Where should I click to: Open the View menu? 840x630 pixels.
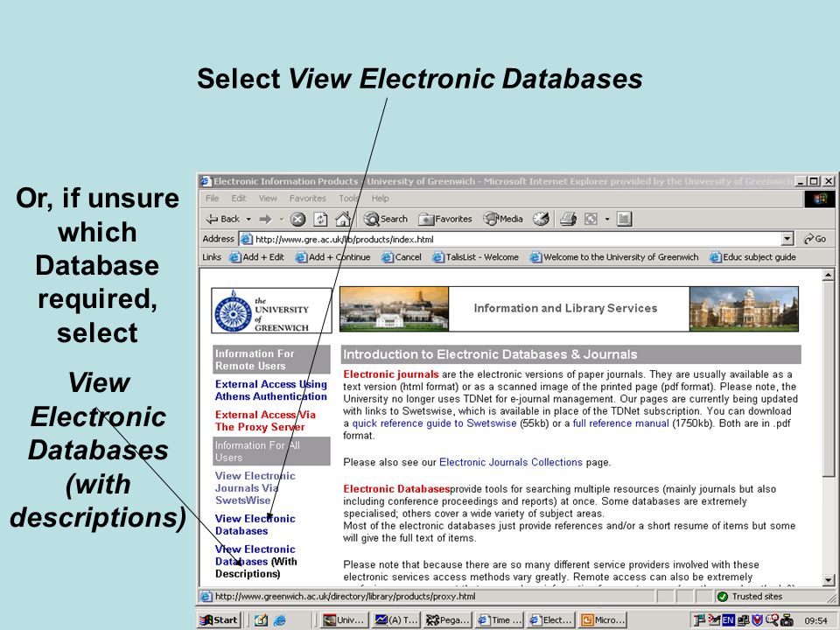tap(268, 199)
